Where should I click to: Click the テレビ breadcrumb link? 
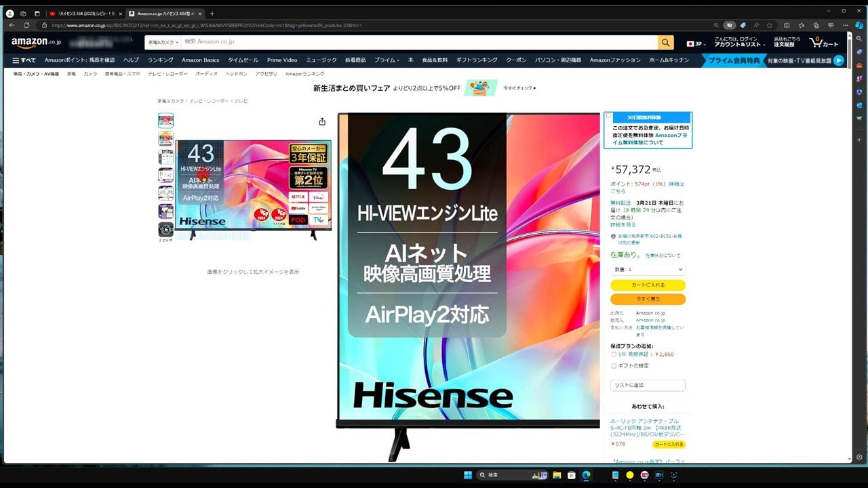(x=241, y=101)
